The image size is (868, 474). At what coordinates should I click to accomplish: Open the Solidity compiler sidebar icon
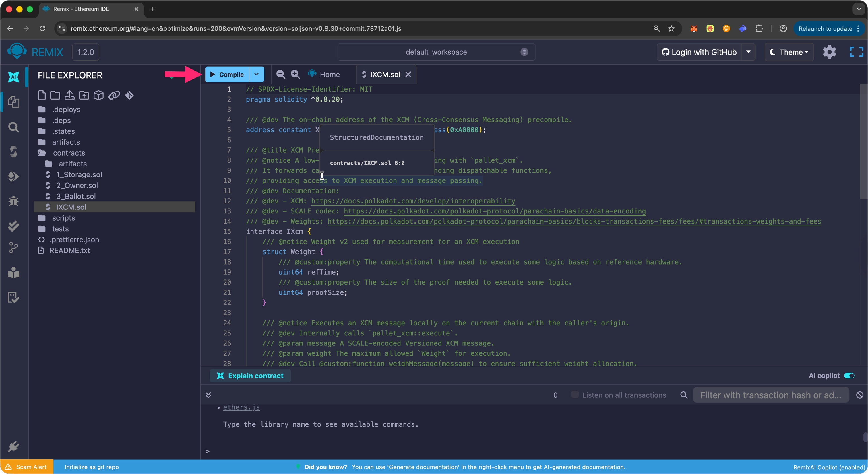pos(13,151)
